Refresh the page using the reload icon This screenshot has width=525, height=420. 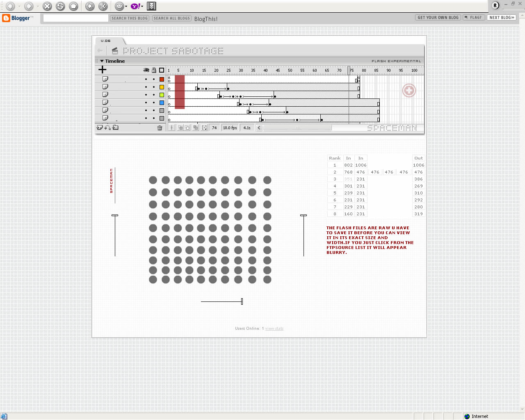[x=60, y=6]
